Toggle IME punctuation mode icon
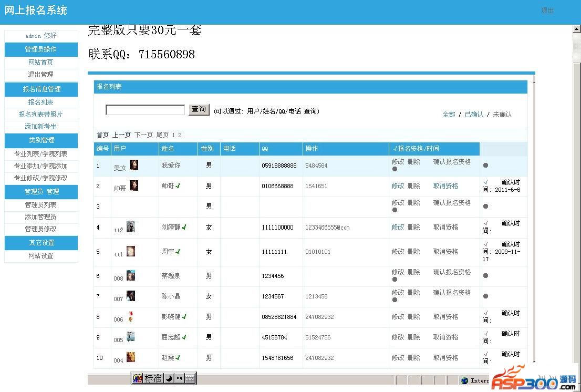The width and height of the screenshot is (581, 392). click(179, 378)
